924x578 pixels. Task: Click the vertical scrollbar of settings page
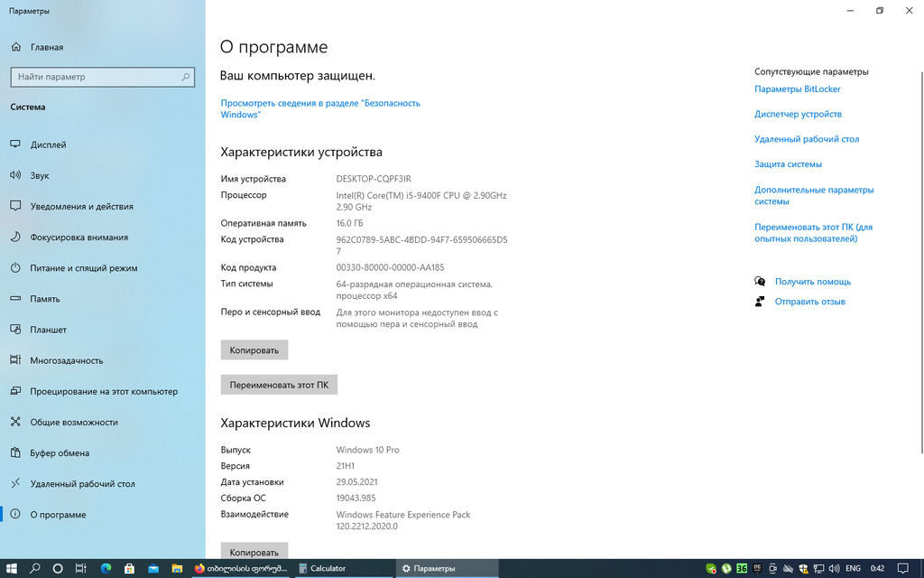point(921,263)
